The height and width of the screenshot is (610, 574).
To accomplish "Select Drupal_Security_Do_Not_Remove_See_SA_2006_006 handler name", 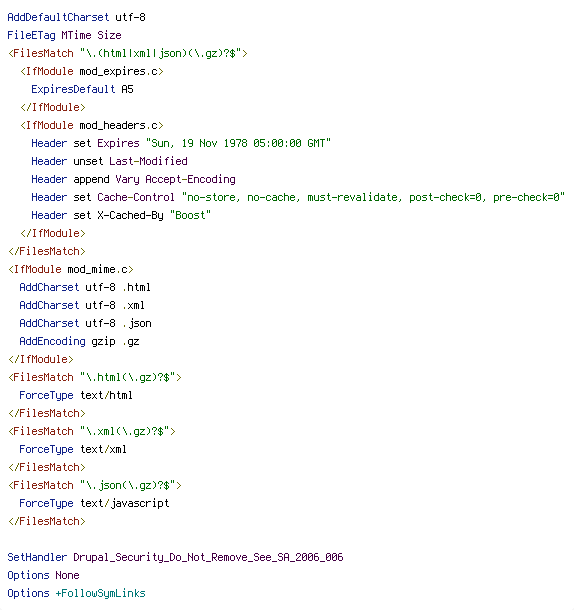I will [208, 557].
